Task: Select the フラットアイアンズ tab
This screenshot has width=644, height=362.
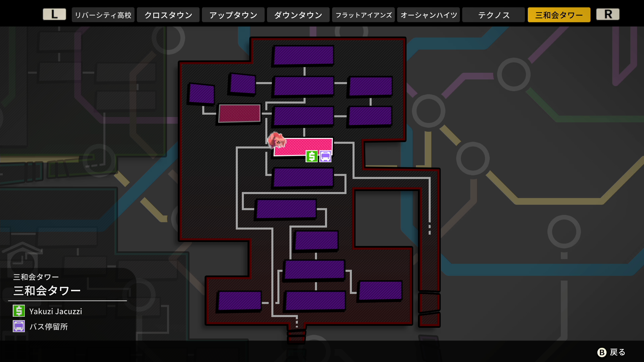Action: [x=363, y=15]
